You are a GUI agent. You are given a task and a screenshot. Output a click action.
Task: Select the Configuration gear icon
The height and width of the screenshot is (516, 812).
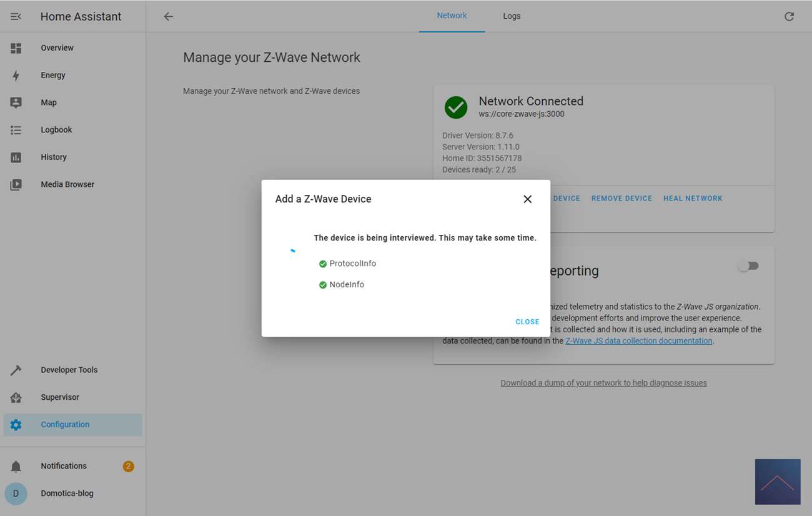pos(16,425)
